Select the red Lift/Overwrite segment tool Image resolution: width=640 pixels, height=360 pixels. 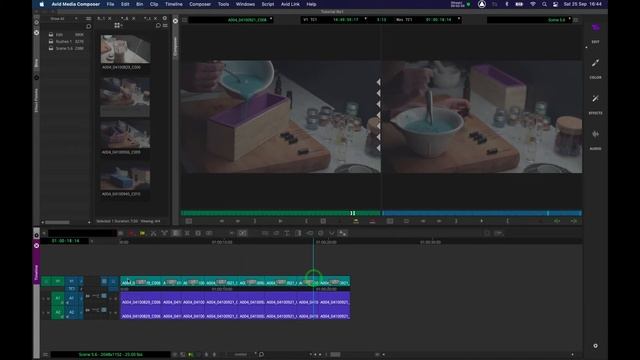[x=131, y=233]
